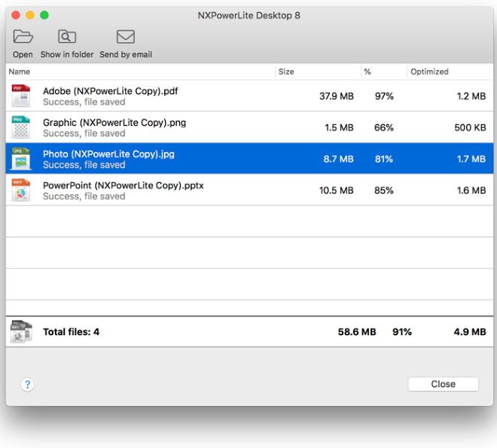Screen dimensions: 497x448
Task: Click the 91% total reduction value
Action: click(x=402, y=332)
